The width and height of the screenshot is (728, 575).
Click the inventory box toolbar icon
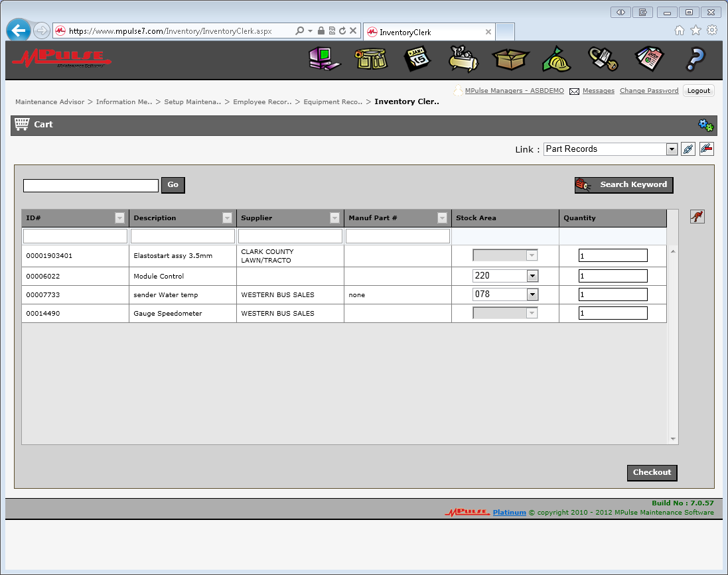pyautogui.click(x=510, y=60)
